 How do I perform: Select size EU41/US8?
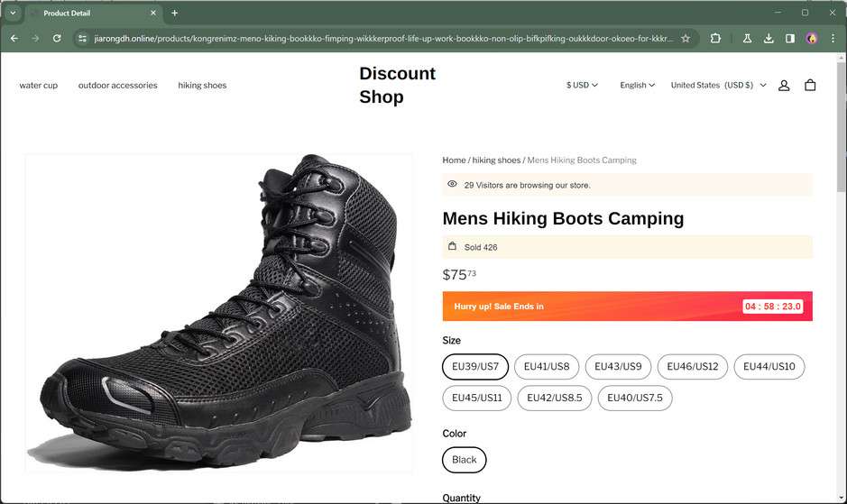point(547,367)
